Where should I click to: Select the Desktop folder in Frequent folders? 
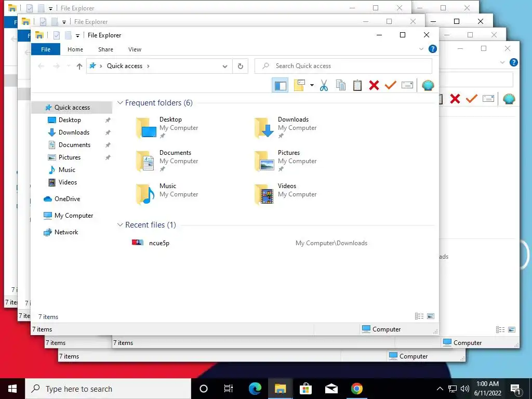[167, 128]
